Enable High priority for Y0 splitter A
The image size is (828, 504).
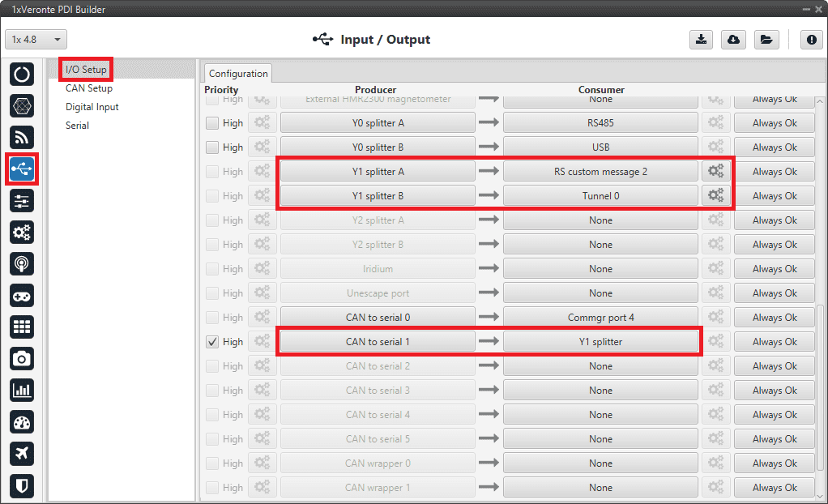[212, 123]
